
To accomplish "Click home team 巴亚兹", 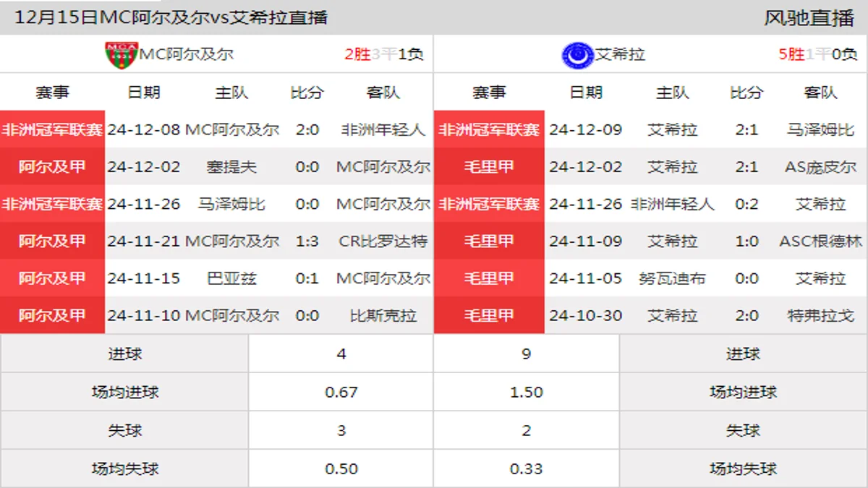I will pyautogui.click(x=231, y=278).
